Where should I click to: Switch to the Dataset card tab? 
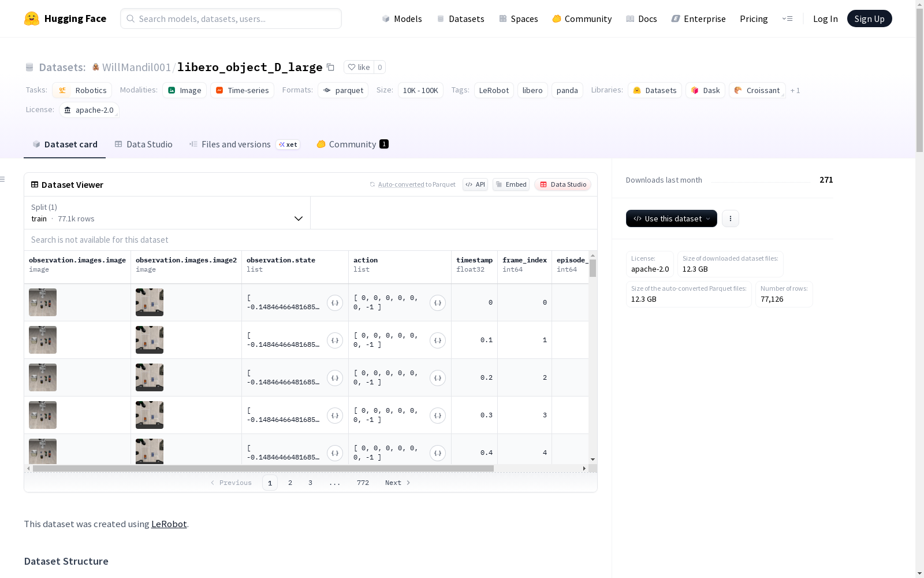[x=65, y=144]
